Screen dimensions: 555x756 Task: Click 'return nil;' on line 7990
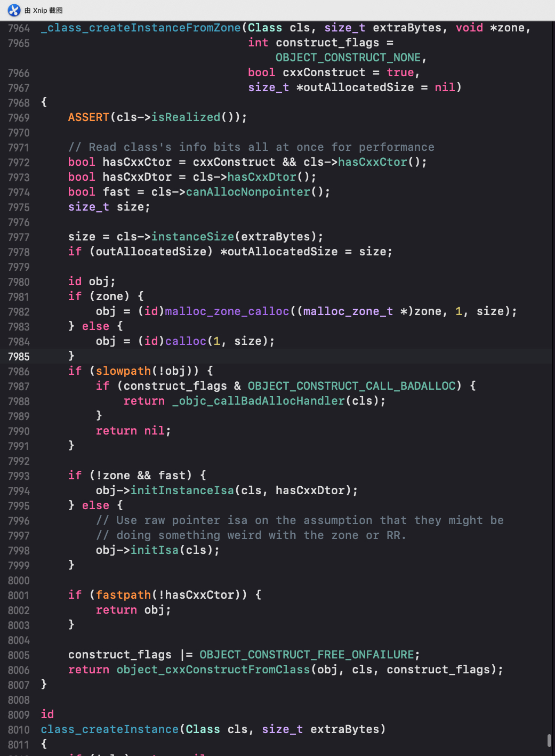133,431
